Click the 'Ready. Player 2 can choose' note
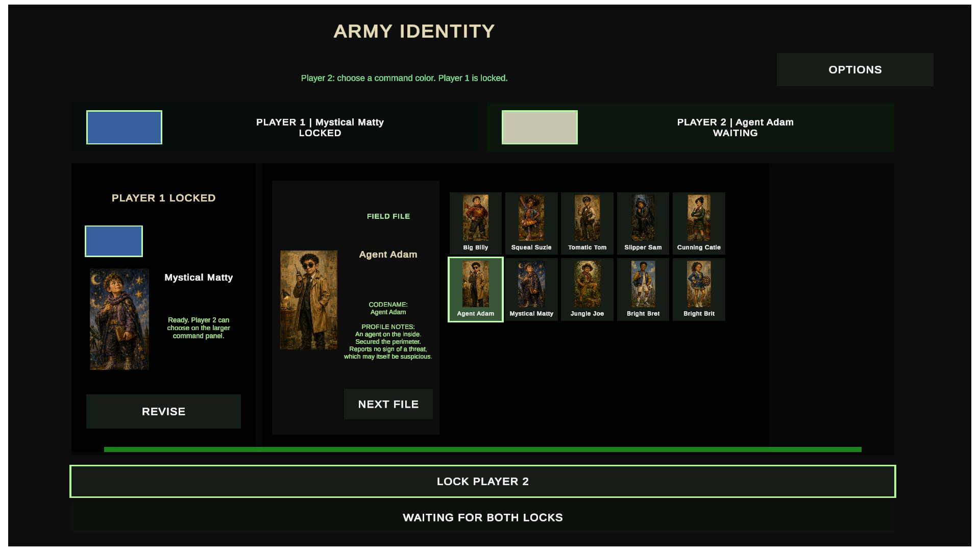 199,328
